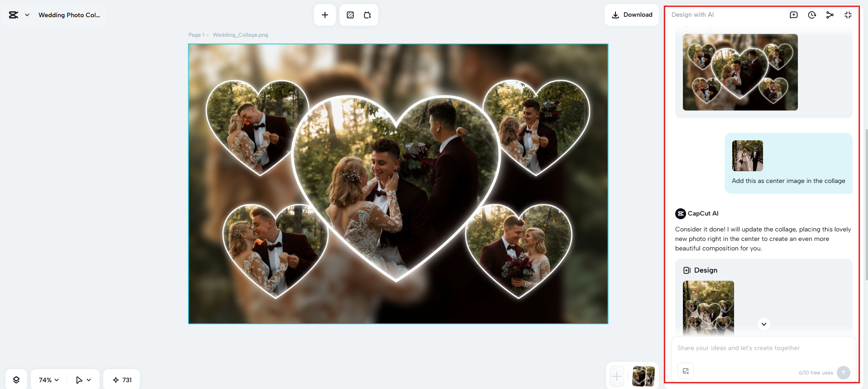The image size is (868, 389).
Task: Open the layers panel
Action: point(16,379)
